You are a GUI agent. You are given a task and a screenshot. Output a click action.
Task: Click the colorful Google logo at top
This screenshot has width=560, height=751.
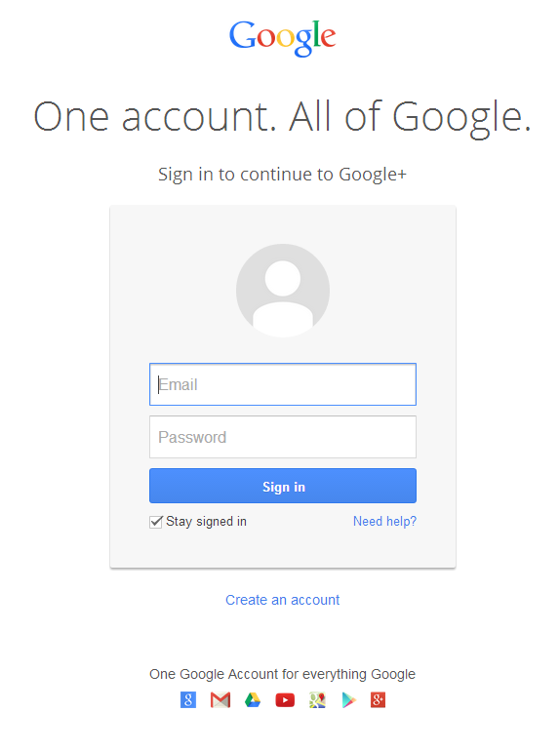[x=283, y=38]
